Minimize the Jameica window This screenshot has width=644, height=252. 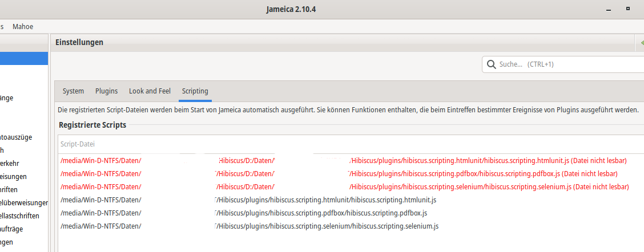click(x=608, y=10)
